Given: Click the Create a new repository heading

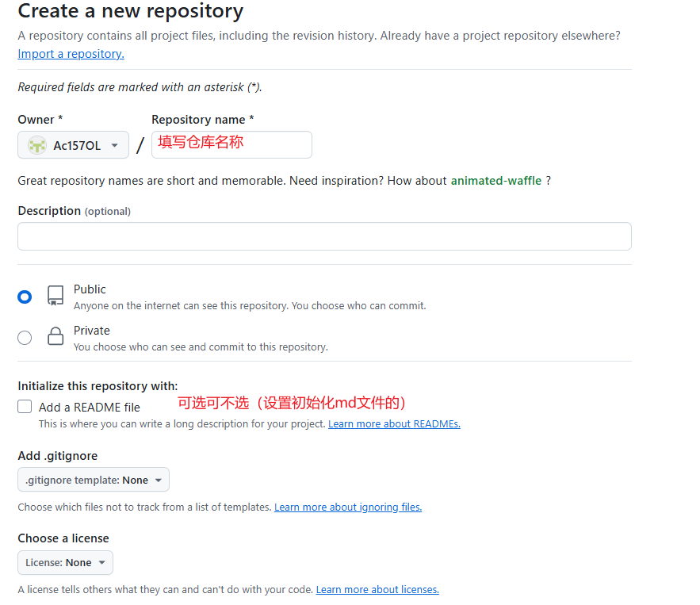Looking at the screenshot, I should coord(131,11).
